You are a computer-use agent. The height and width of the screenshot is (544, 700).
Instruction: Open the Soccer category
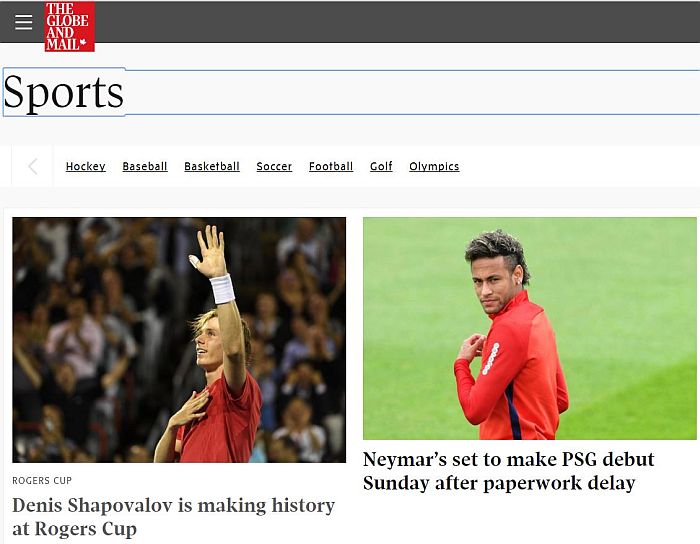[x=274, y=166]
